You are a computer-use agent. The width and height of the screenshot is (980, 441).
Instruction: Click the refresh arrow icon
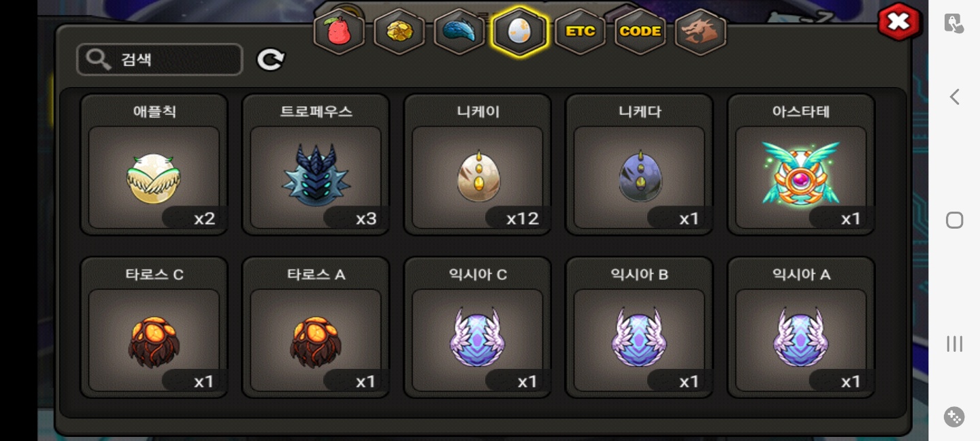[x=271, y=60]
